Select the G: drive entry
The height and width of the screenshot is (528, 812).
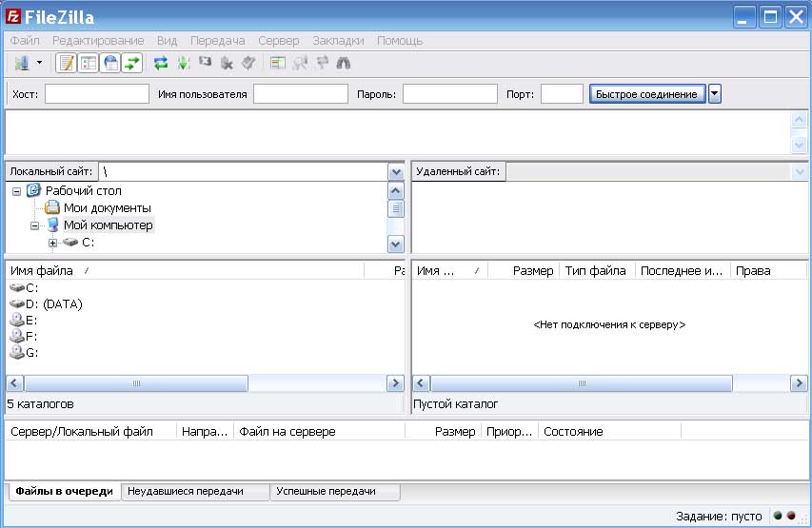click(x=24, y=353)
